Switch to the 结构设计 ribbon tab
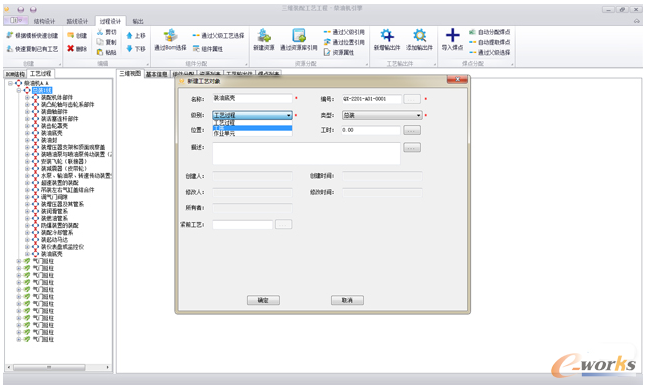The height and width of the screenshot is (388, 646). [x=44, y=21]
